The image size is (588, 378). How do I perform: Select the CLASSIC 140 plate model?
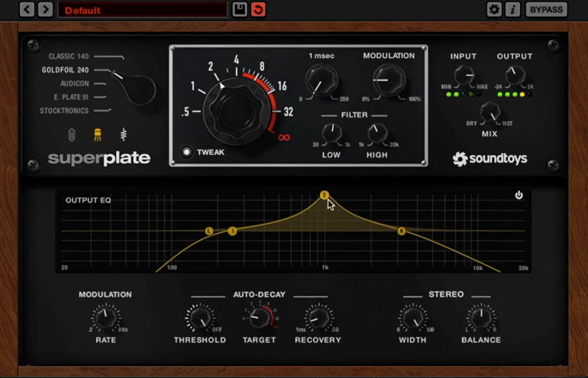69,56
